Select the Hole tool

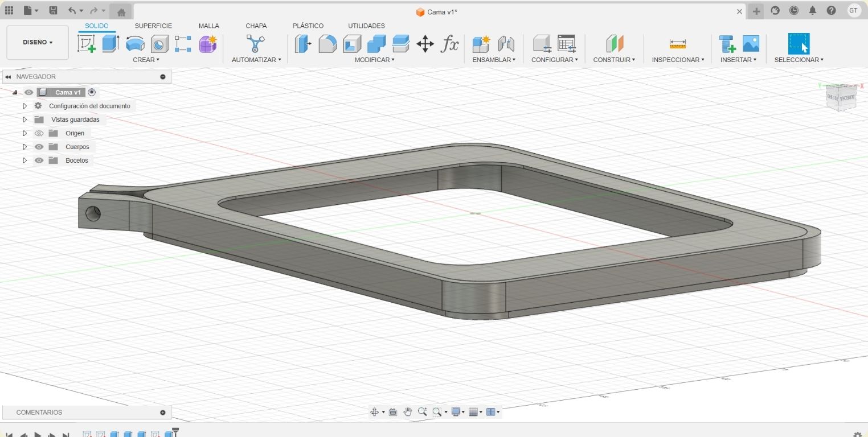[x=159, y=44]
